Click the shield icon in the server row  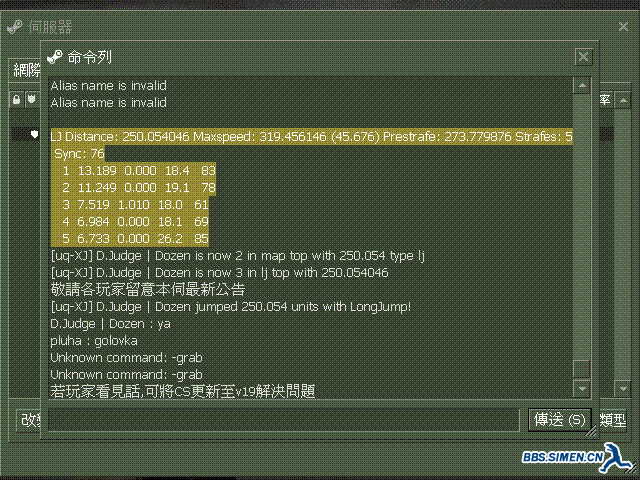[35, 133]
